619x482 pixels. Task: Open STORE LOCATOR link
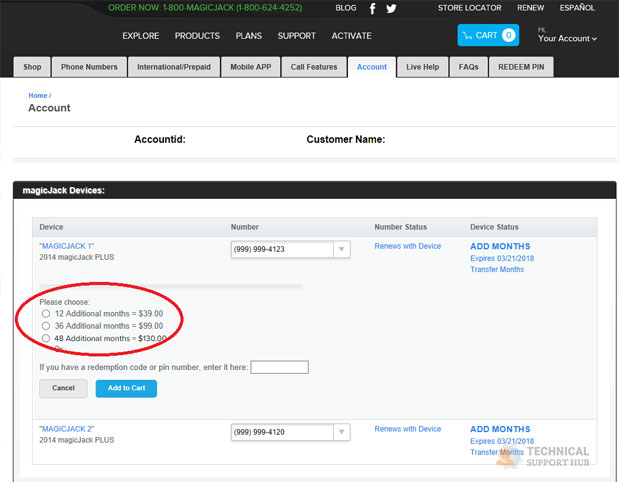(469, 8)
